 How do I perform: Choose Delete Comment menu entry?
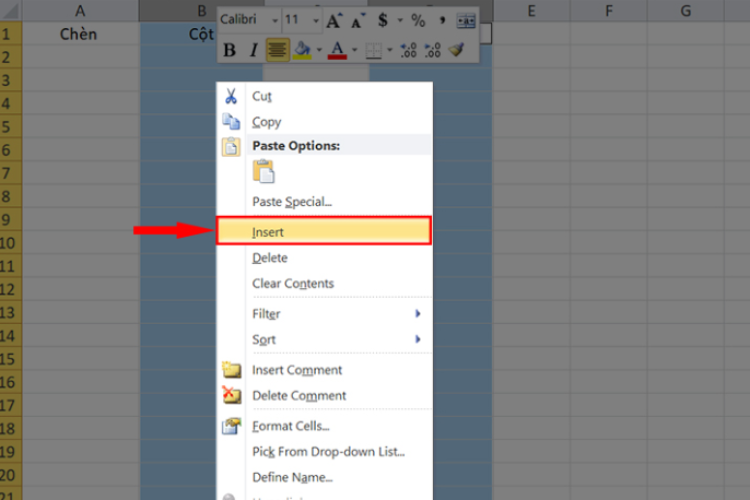[x=324, y=396]
